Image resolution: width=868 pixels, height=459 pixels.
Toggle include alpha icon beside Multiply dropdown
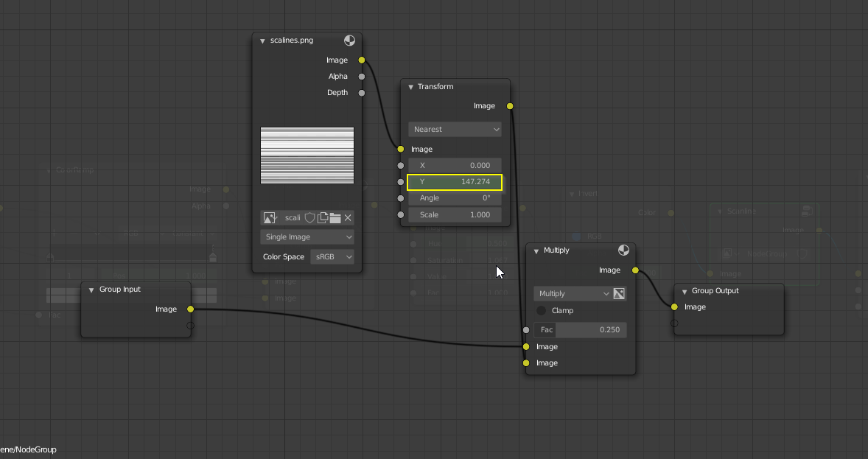click(619, 293)
